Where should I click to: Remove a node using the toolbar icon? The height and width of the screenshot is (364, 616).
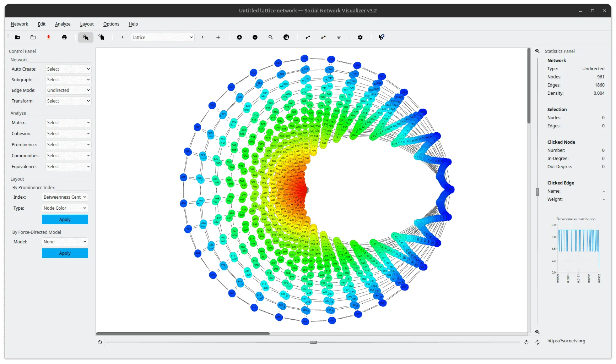[x=255, y=37]
